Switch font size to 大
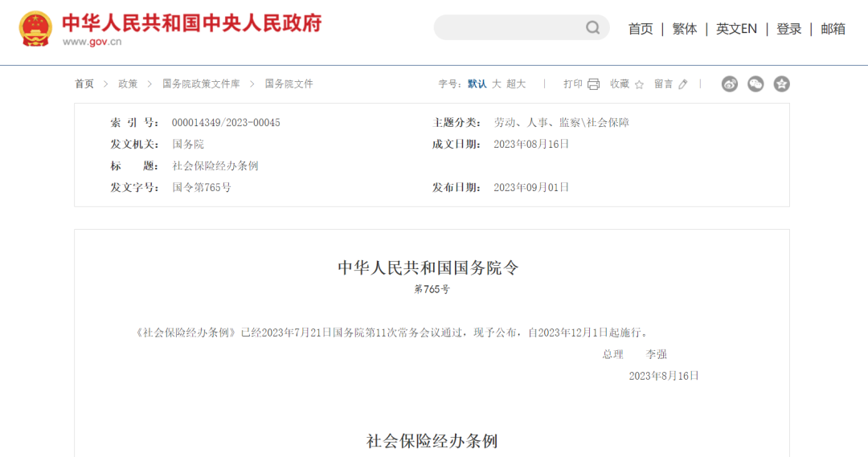This screenshot has width=868, height=457. (497, 84)
